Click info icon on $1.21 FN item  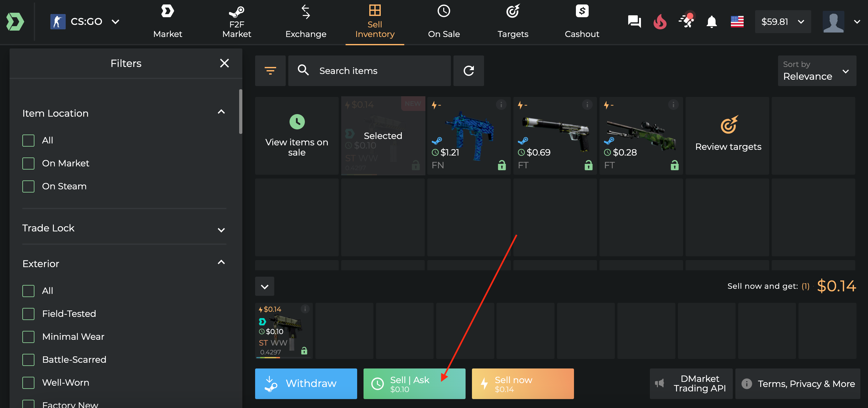tap(501, 105)
